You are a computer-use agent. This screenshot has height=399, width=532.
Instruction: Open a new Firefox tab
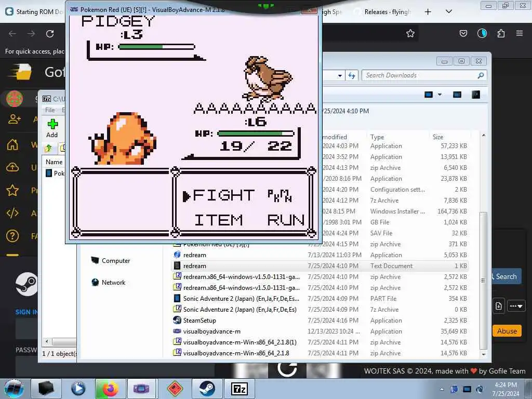tap(428, 12)
